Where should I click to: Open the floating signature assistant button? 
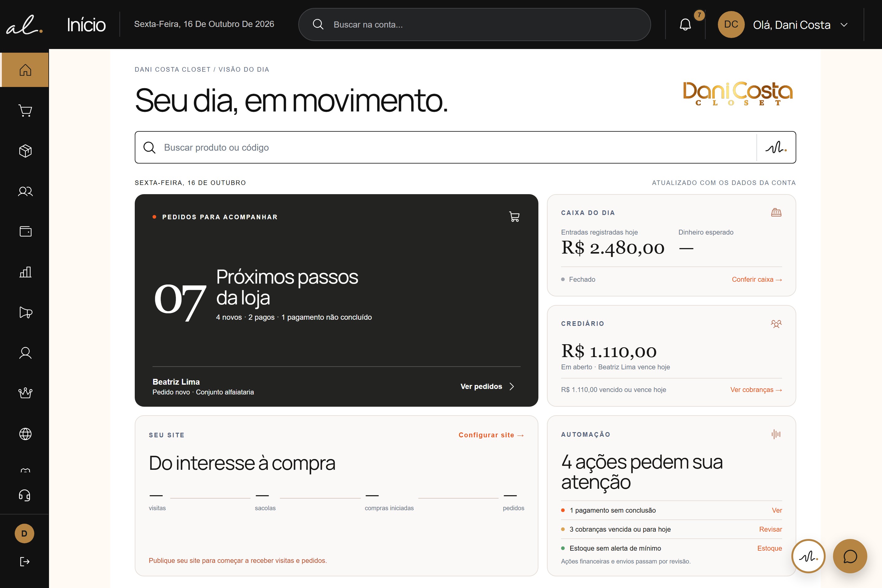tap(808, 556)
